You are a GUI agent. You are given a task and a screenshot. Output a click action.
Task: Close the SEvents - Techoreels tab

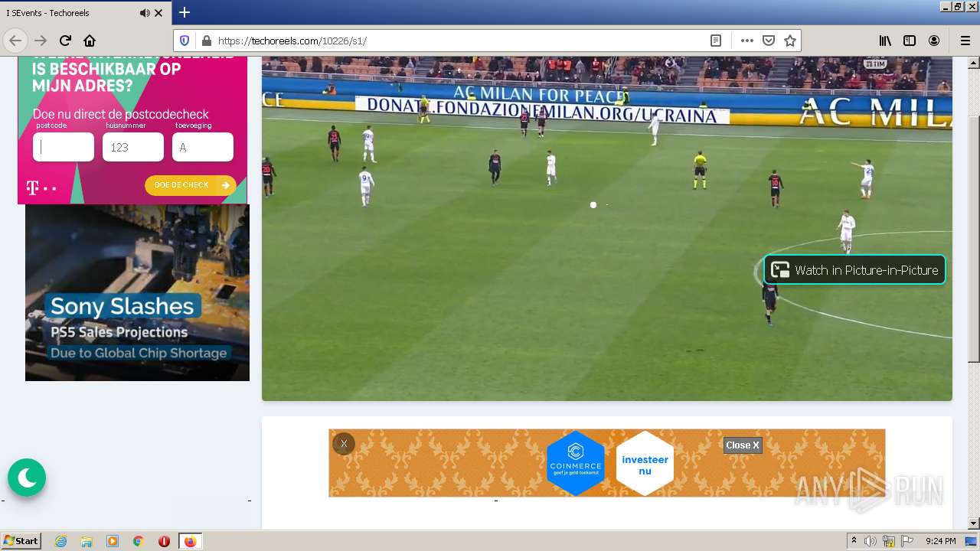158,13
